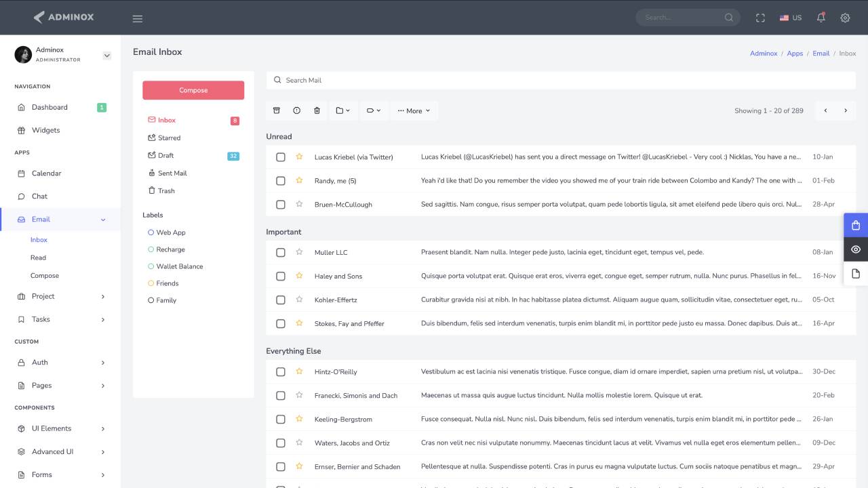Tick the Ernser, Bernier and Schaden checkbox
This screenshot has height=488, width=868.
281,467
